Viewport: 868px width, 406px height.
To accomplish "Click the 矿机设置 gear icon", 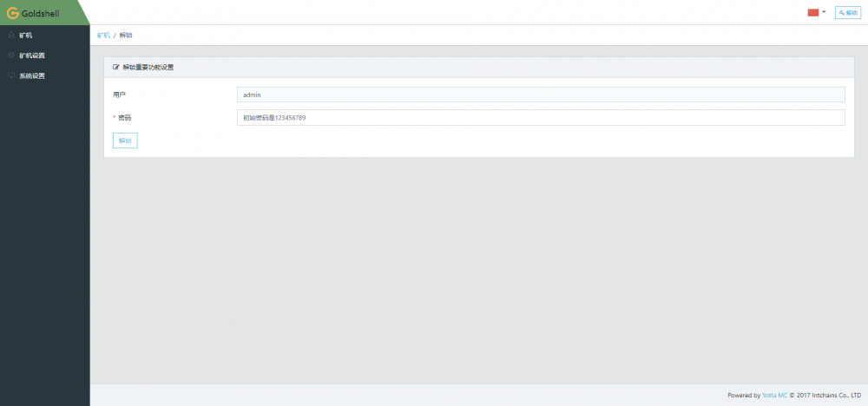I will coord(11,56).
